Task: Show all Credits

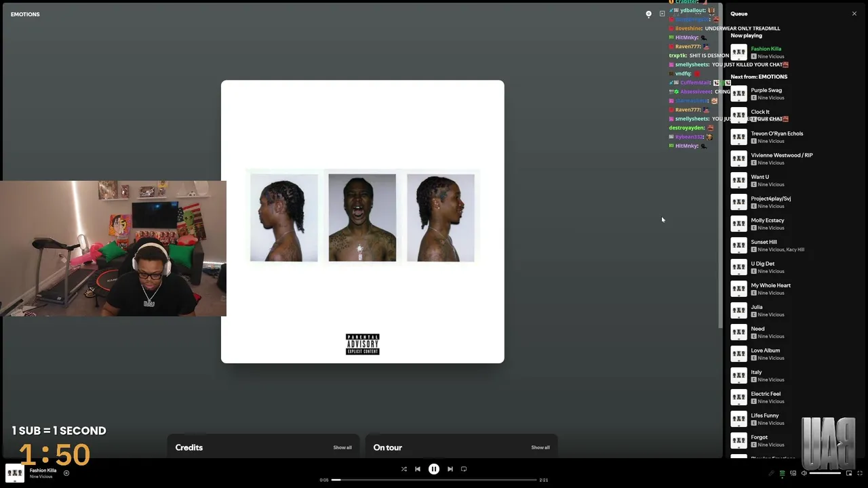Action: coord(342,447)
